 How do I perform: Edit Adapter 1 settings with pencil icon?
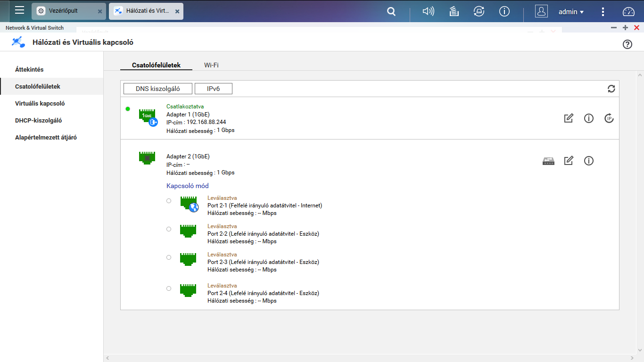[x=569, y=118]
